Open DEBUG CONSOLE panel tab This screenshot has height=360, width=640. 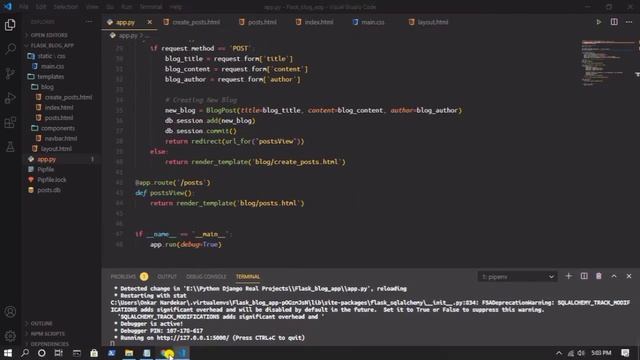point(206,276)
